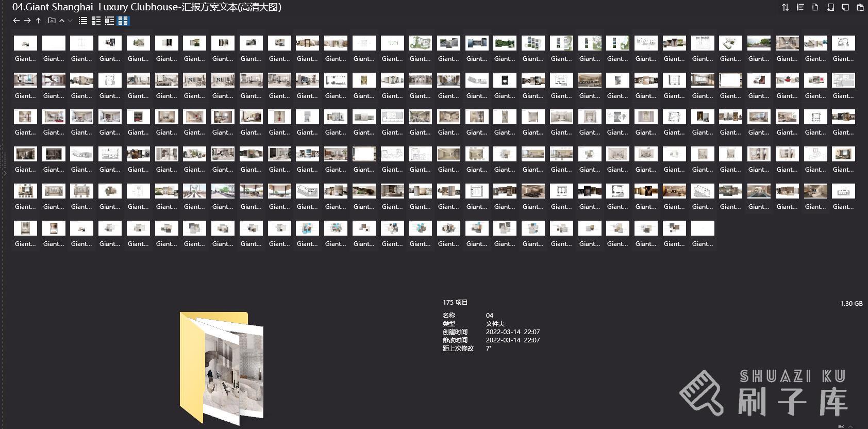Click the grouped list icon at top right
The width and height of the screenshot is (868, 429).
pyautogui.click(x=800, y=7)
